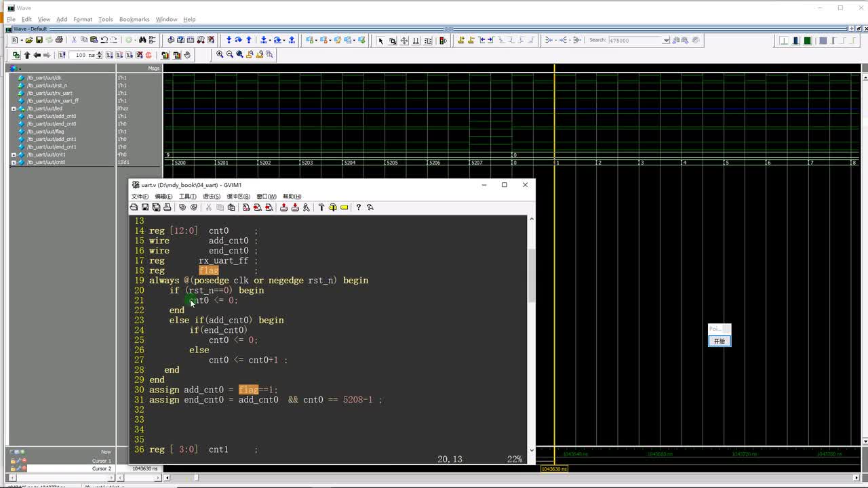
Task: Click the 开始 button
Action: tap(719, 341)
